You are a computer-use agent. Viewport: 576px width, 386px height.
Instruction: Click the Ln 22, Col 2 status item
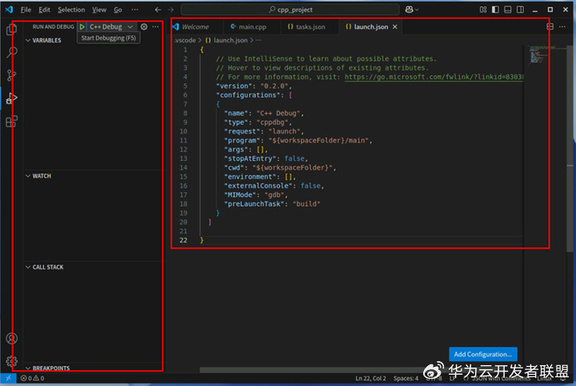coord(371,378)
